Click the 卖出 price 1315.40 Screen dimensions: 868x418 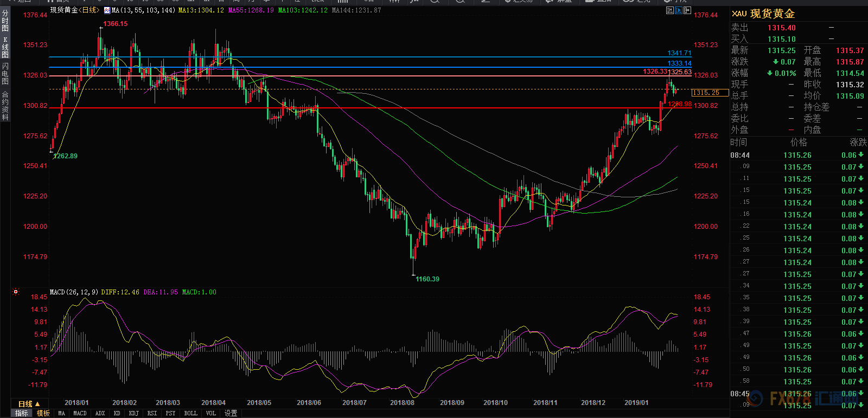point(782,28)
